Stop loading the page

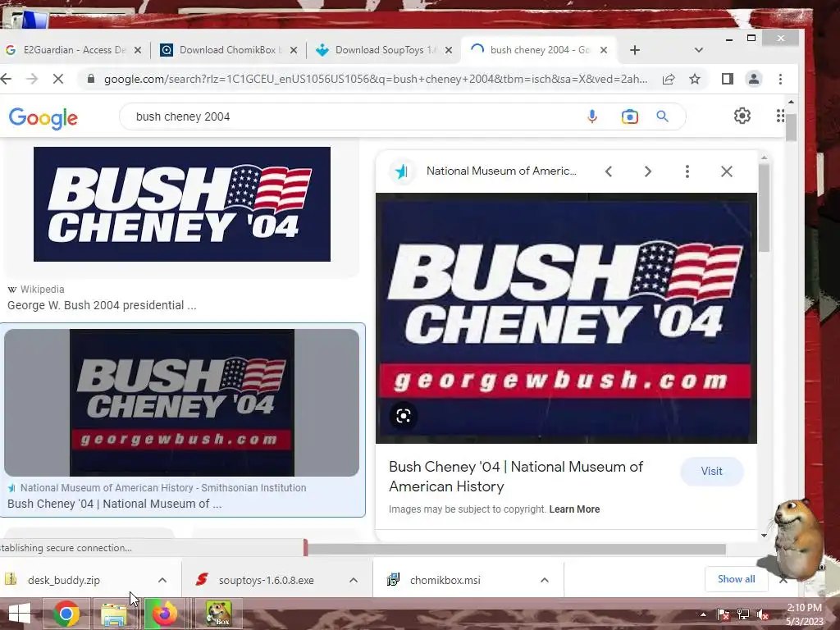click(58, 80)
